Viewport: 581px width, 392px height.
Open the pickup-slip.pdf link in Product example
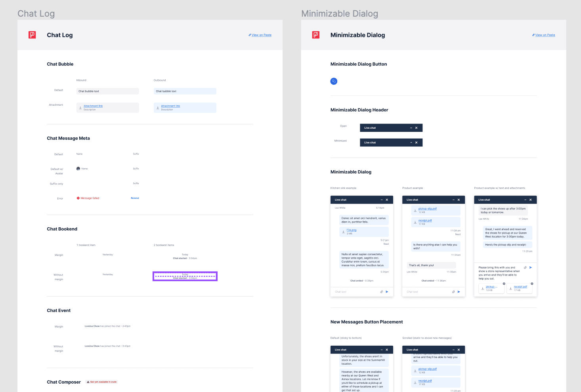427,209
